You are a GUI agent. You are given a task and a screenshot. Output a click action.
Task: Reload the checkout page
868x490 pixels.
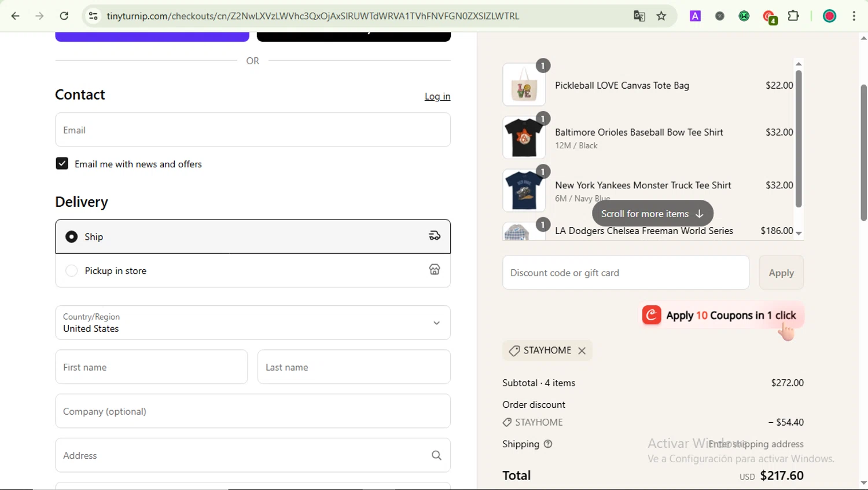[x=64, y=16]
